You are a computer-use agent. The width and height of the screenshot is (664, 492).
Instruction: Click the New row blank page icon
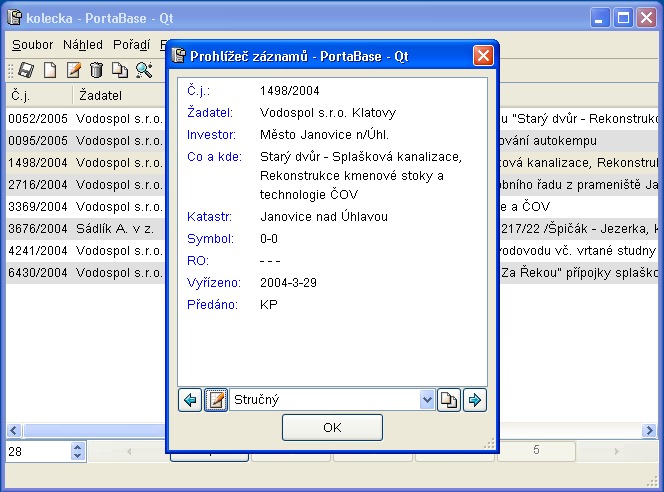pyautogui.click(x=50, y=70)
